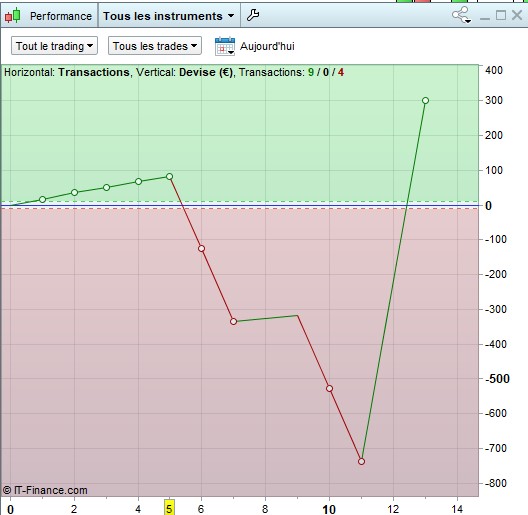Click the 300 vertical axis label
The height and width of the screenshot is (515, 528).
[494, 100]
